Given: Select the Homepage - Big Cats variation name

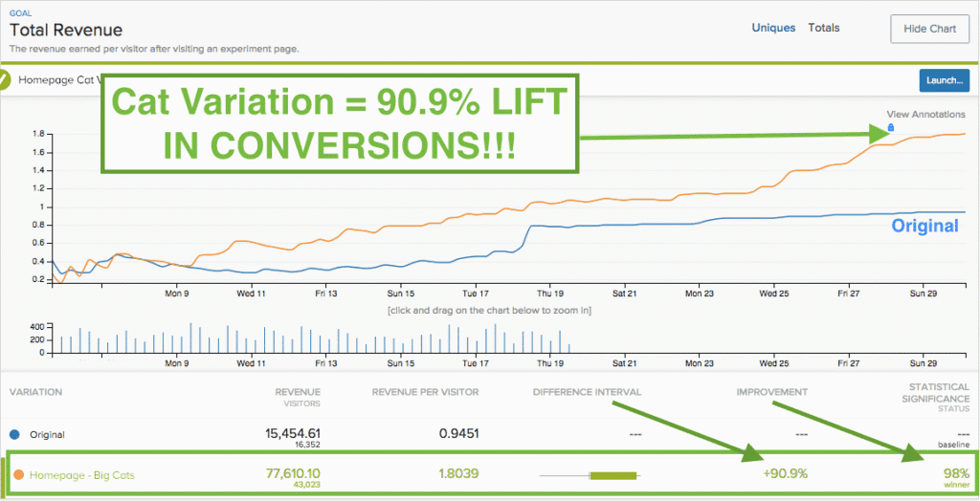Looking at the screenshot, I should coord(76,474).
